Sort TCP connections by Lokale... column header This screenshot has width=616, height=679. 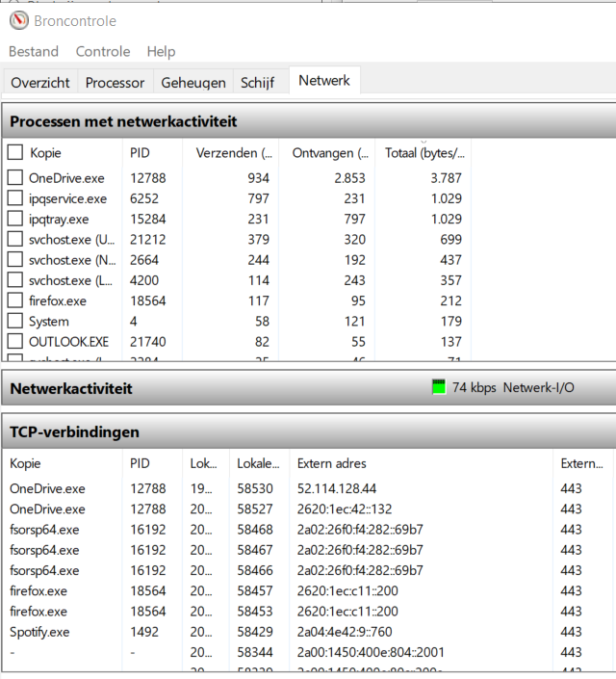click(259, 463)
